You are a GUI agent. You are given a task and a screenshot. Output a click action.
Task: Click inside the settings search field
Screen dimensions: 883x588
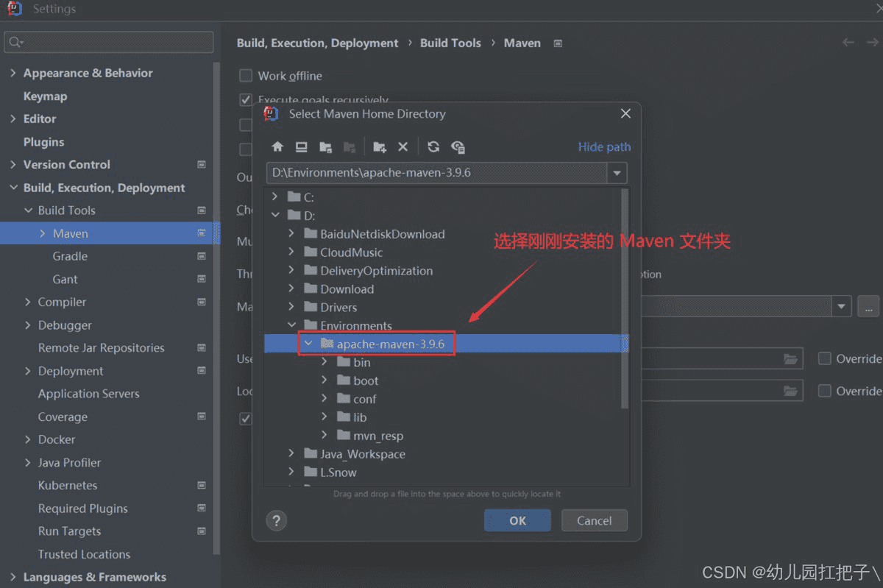click(x=109, y=43)
